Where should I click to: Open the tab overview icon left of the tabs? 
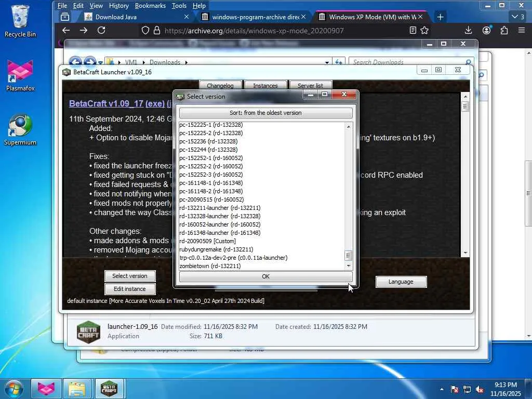pos(65,17)
